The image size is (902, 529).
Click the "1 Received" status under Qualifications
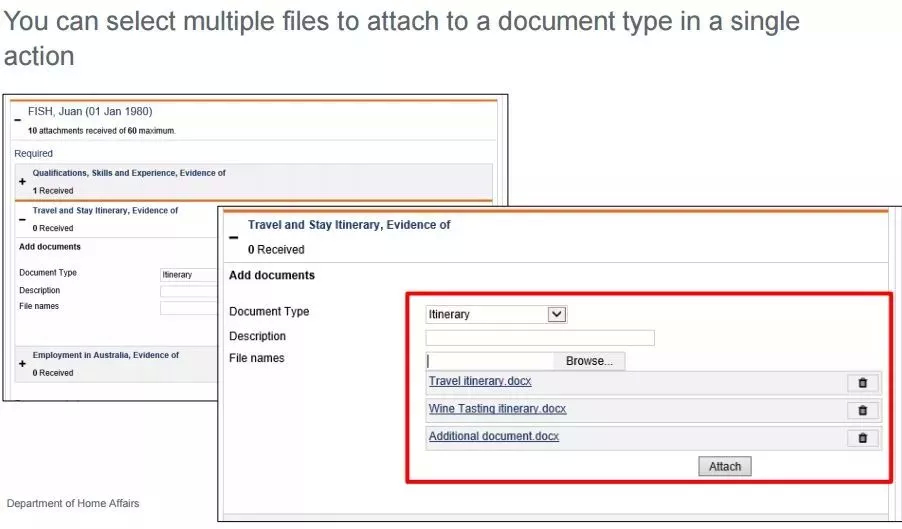tap(53, 191)
